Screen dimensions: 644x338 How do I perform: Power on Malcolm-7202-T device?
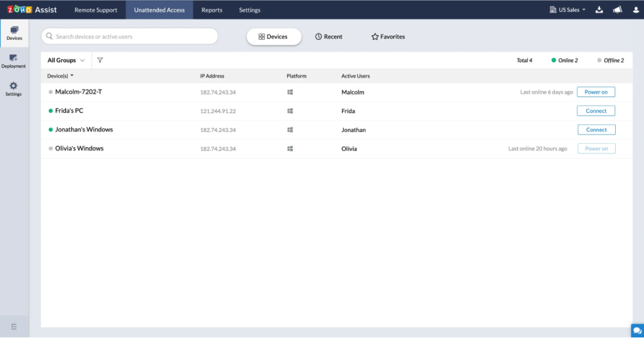(596, 92)
